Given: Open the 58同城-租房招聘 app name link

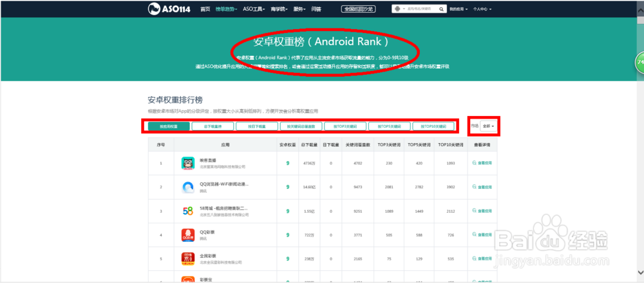Looking at the screenshot, I should pos(223,208).
